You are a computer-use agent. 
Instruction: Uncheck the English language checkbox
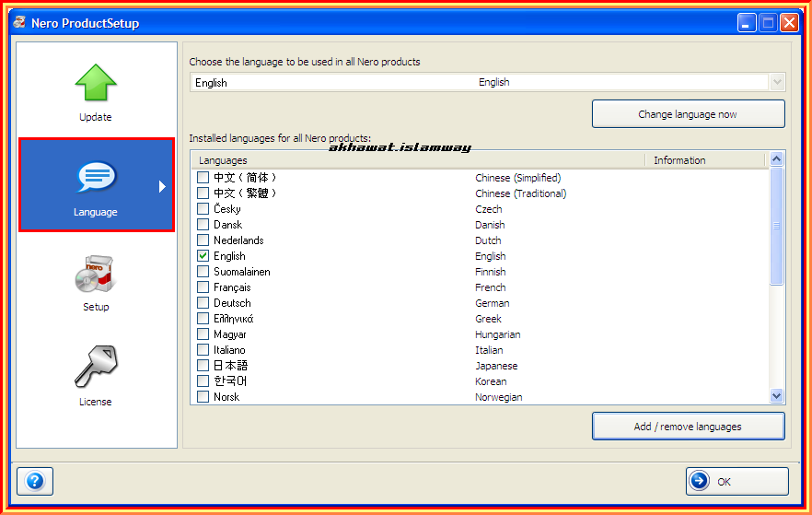click(203, 255)
